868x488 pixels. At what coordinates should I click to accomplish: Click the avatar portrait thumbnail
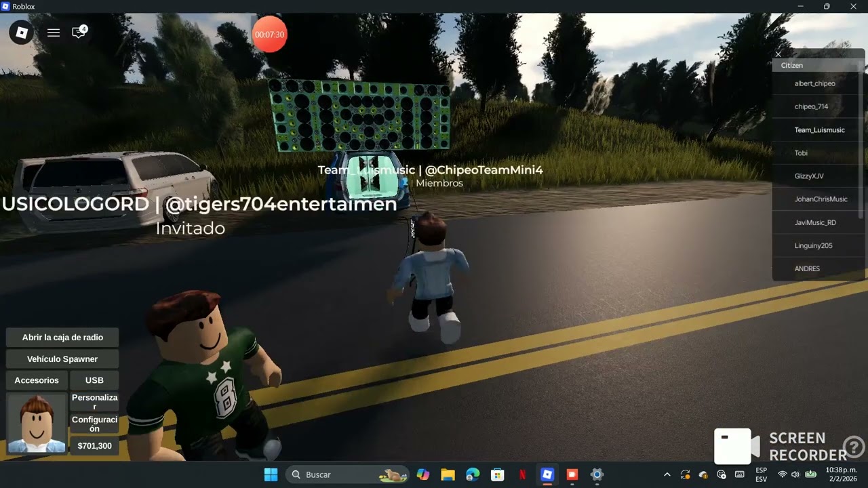point(37,423)
